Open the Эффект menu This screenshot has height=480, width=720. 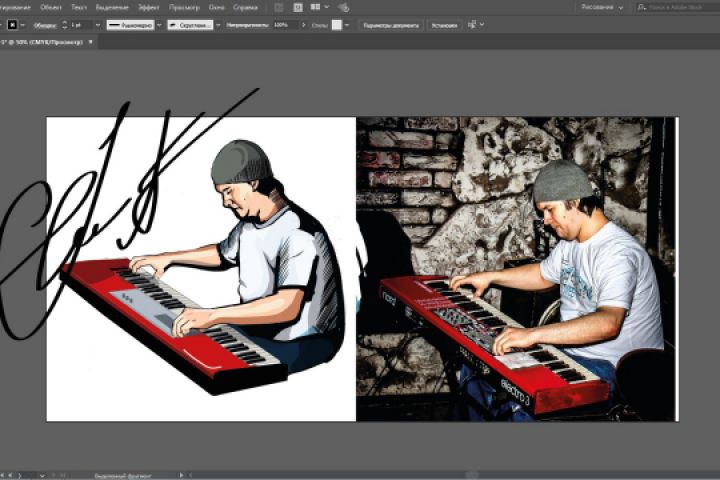(x=149, y=7)
